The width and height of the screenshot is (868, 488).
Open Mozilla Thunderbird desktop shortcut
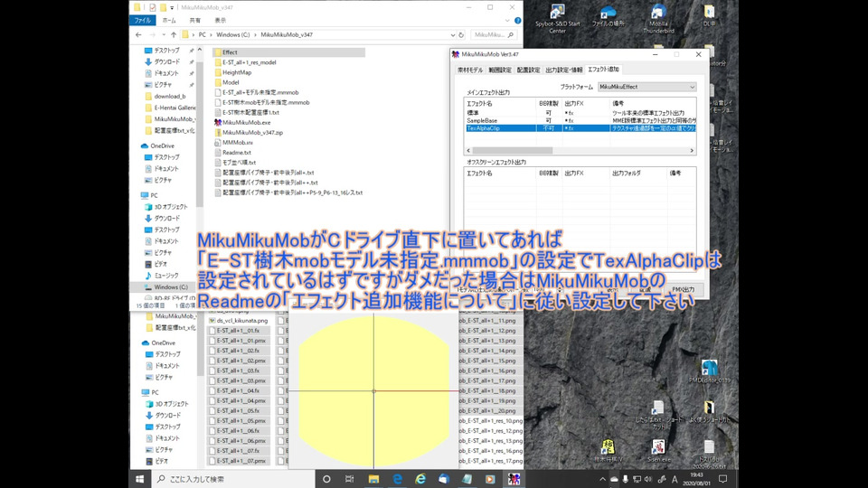[x=658, y=19]
